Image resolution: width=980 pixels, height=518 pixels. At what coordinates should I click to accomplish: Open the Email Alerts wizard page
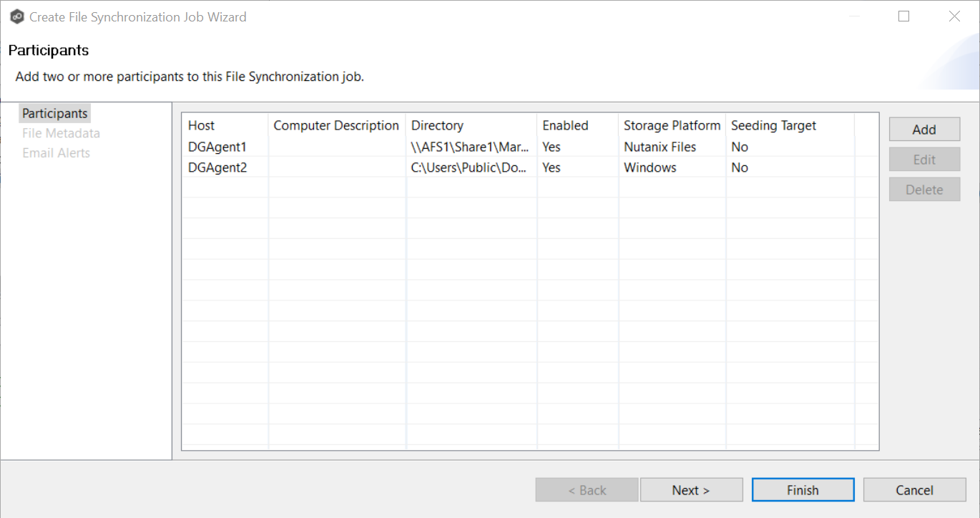(x=56, y=152)
